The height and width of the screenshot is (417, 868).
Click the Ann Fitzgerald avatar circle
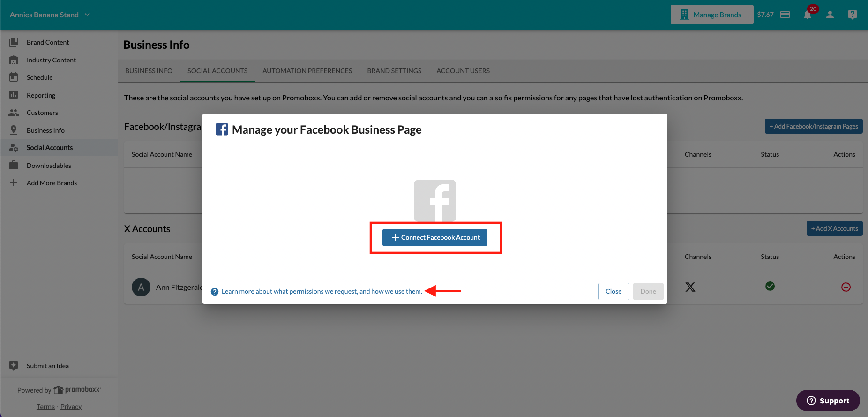(141, 287)
